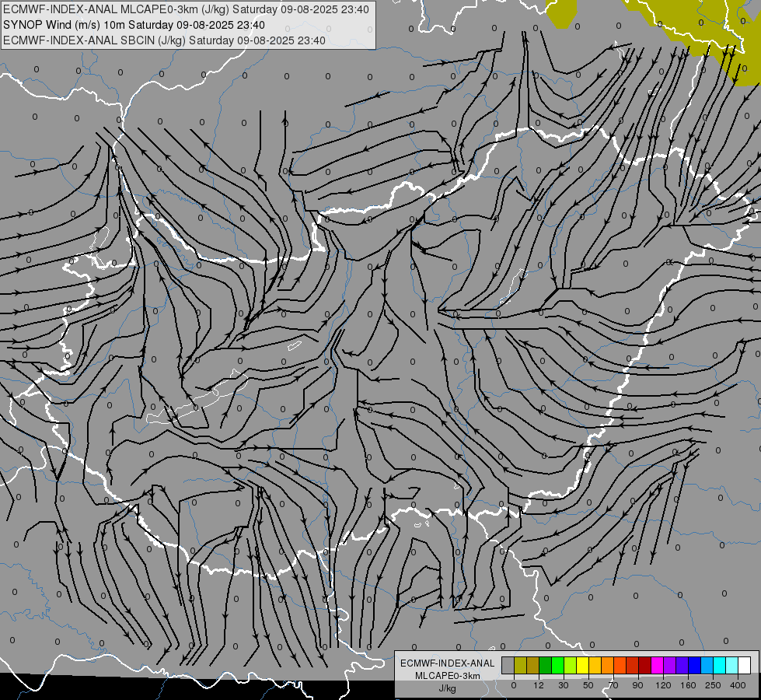The width and height of the screenshot is (761, 700).
Task: Click the 'ECMWF-INDEX-ANAL MLCAPE0-3km' title line
Action: point(186,9)
